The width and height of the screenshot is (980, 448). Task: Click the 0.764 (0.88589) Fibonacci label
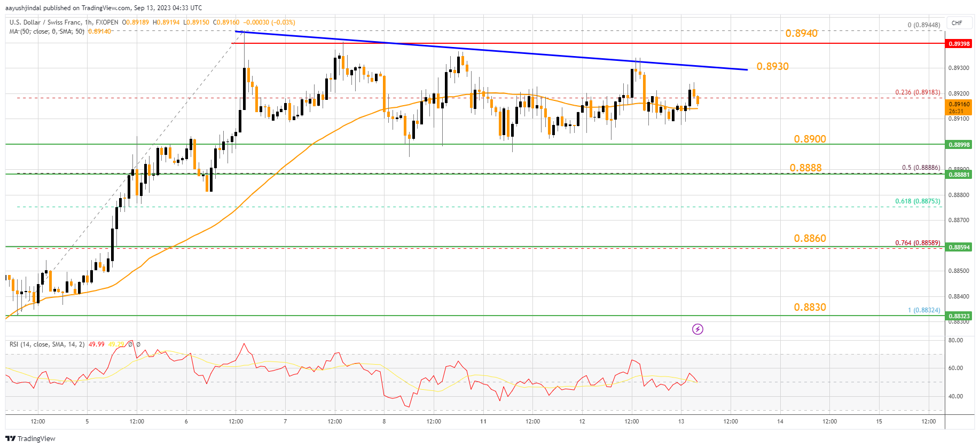(x=918, y=243)
